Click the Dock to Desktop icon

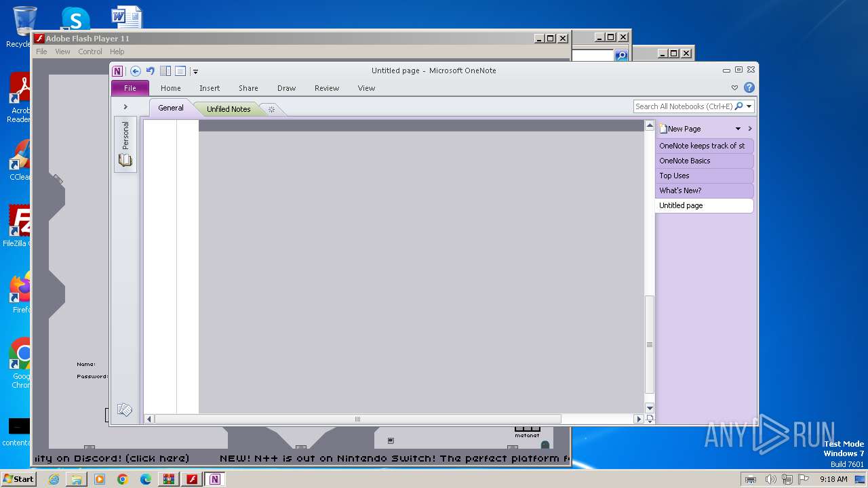(x=165, y=70)
